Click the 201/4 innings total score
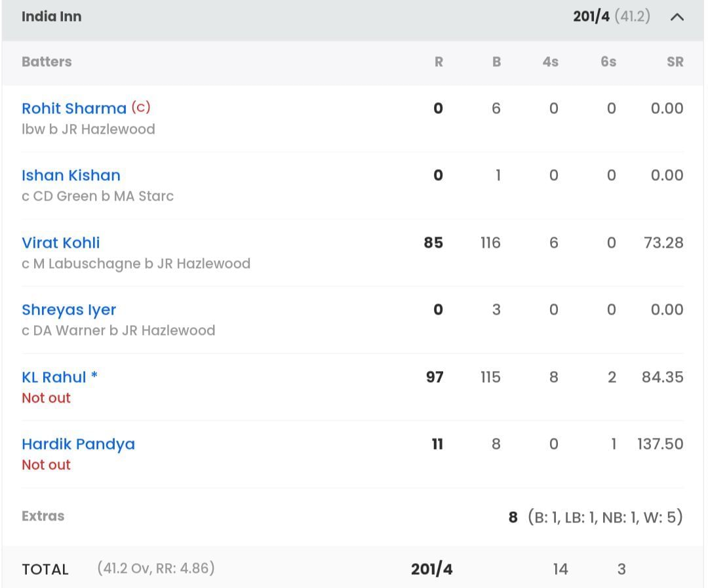This screenshot has height=588, width=708. (x=592, y=17)
